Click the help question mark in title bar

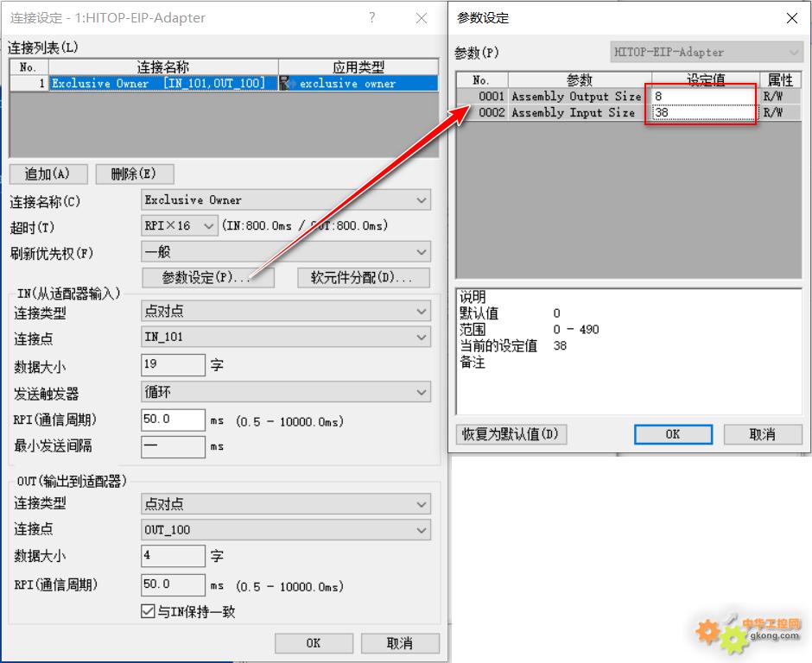[372, 18]
